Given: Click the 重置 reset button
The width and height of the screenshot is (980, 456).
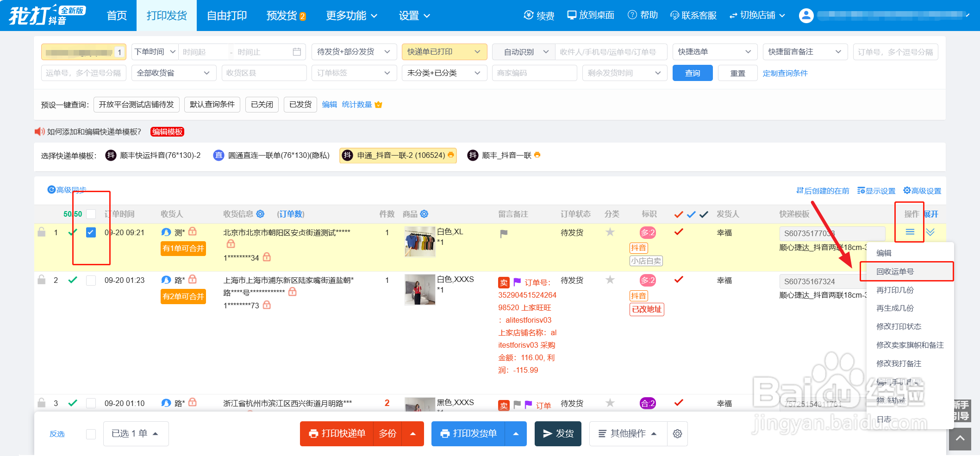Looking at the screenshot, I should [x=737, y=73].
